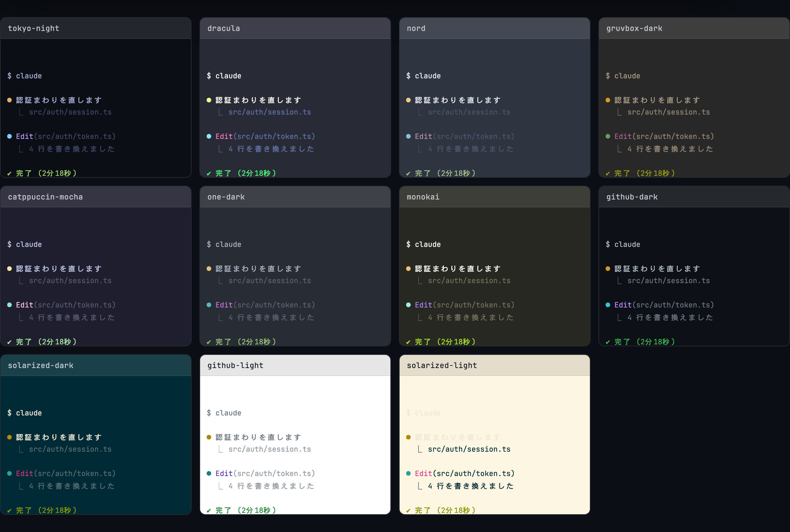Click "完了 (2分18秒)" in the dracula preview
The height and width of the screenshot is (532, 790).
coord(246,173)
